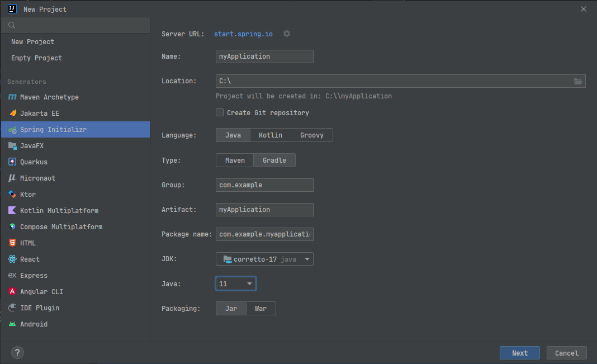Choose Gradle build type

coord(274,160)
